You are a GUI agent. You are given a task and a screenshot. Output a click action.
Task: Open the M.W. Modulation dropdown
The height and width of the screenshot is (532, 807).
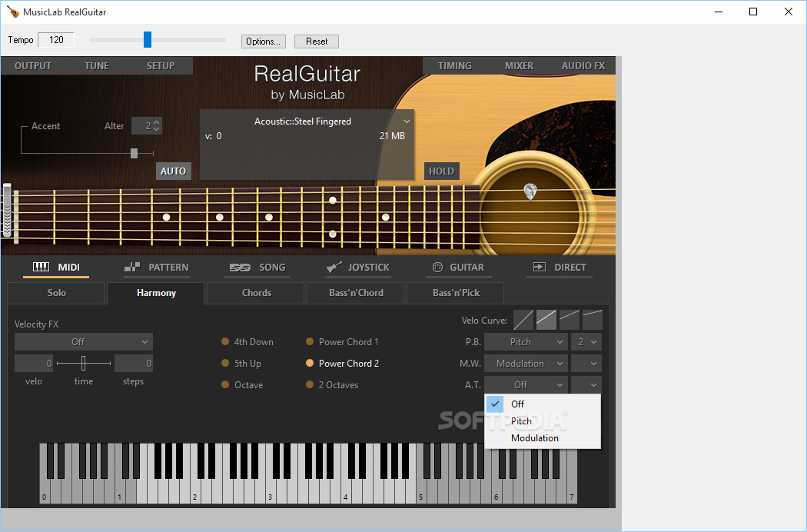[x=526, y=363]
